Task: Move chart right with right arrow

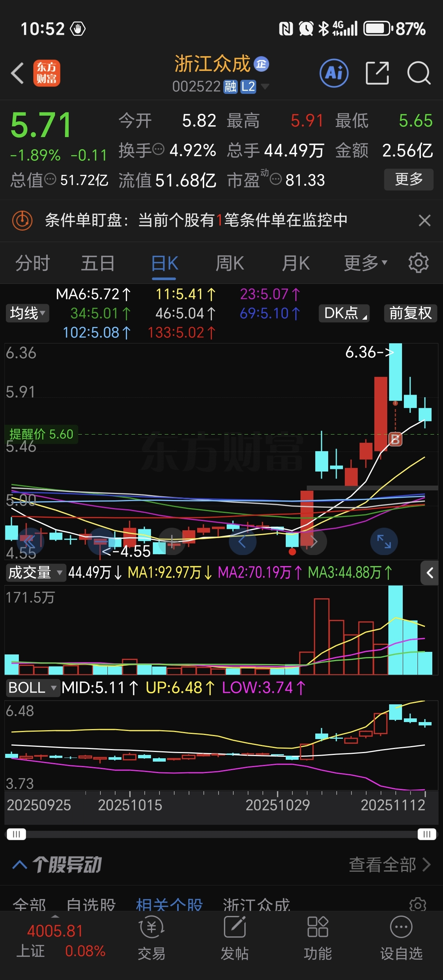Action: (313, 541)
